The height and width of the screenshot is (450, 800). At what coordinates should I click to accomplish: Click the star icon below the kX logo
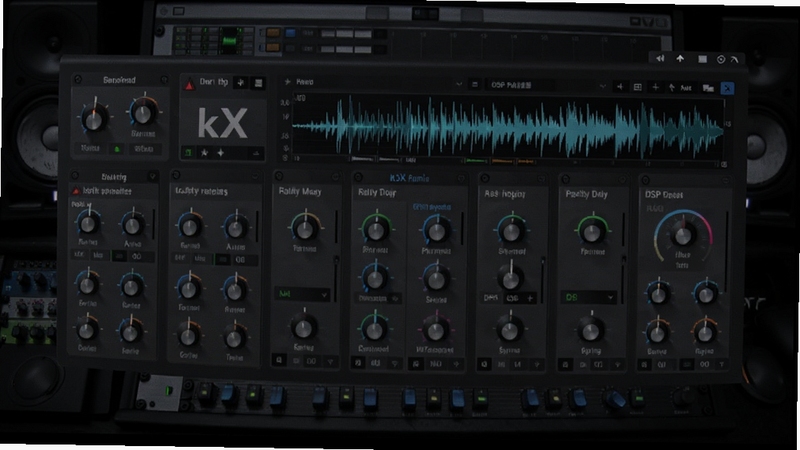[x=204, y=153]
